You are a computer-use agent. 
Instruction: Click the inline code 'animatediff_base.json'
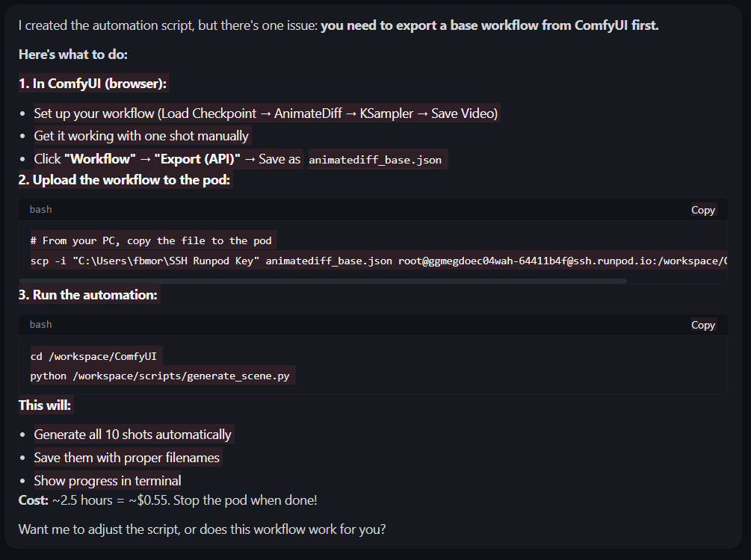click(x=375, y=160)
